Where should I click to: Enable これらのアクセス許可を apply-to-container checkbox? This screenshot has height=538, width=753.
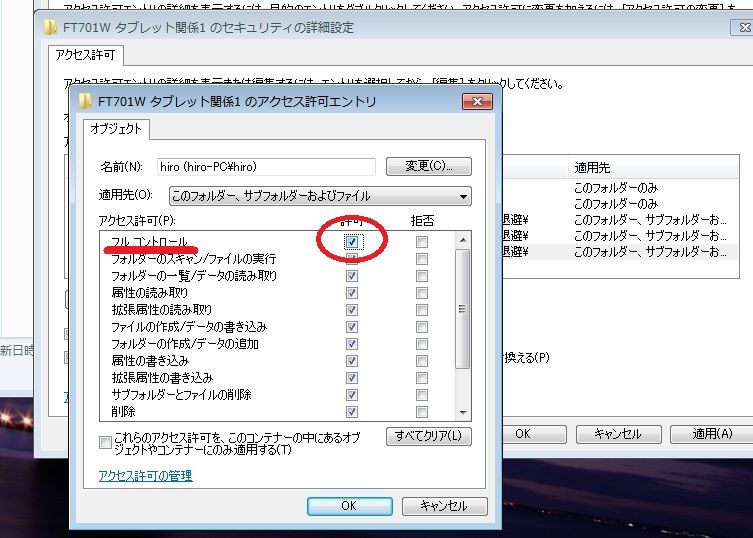(106, 442)
